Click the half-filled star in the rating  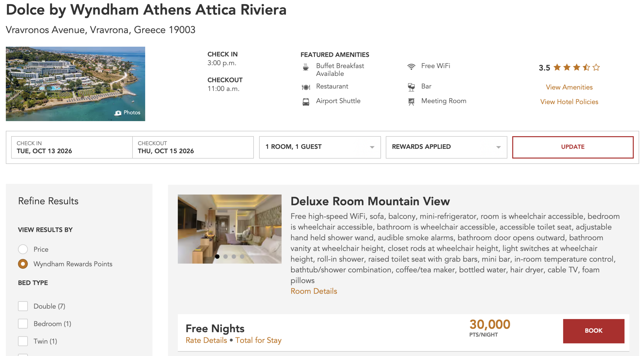(x=586, y=67)
